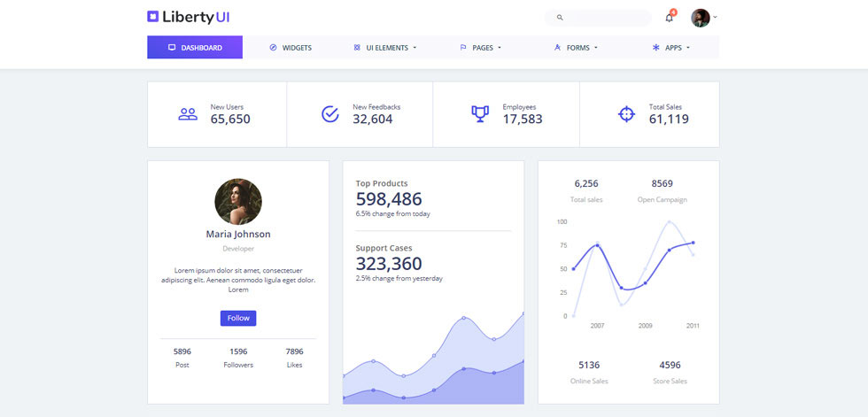This screenshot has width=868, height=417.
Task: Click the 1596 Followers count
Action: point(238,351)
